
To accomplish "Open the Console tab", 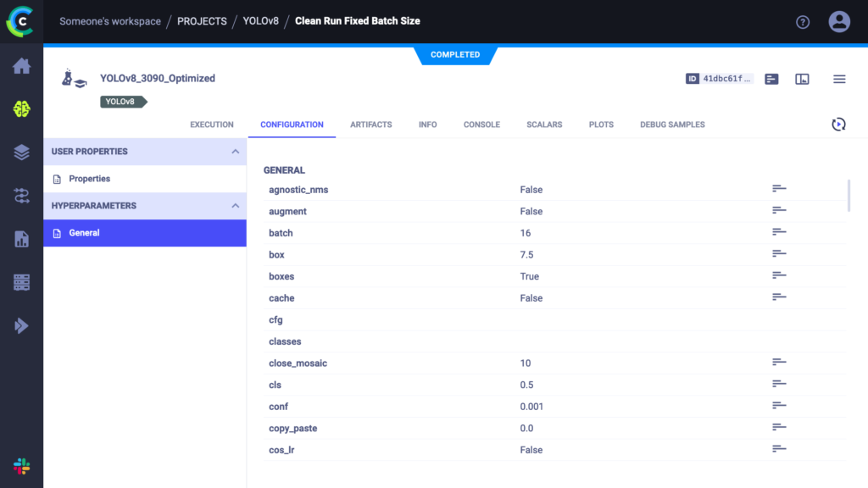I will (x=481, y=125).
